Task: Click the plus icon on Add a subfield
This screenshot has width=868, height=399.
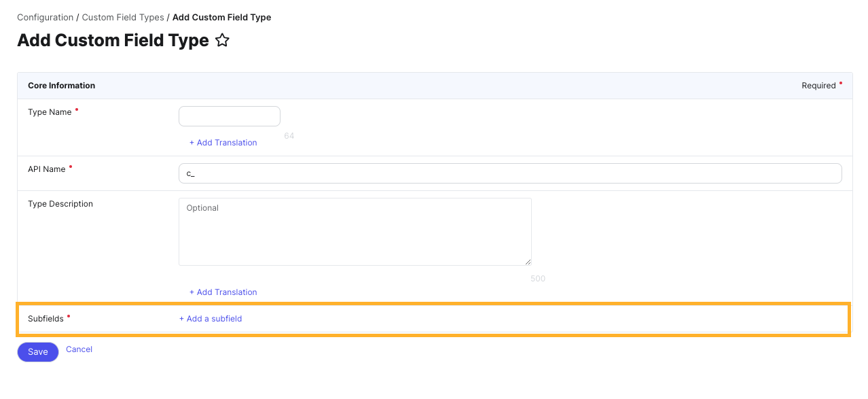Action: tap(181, 318)
